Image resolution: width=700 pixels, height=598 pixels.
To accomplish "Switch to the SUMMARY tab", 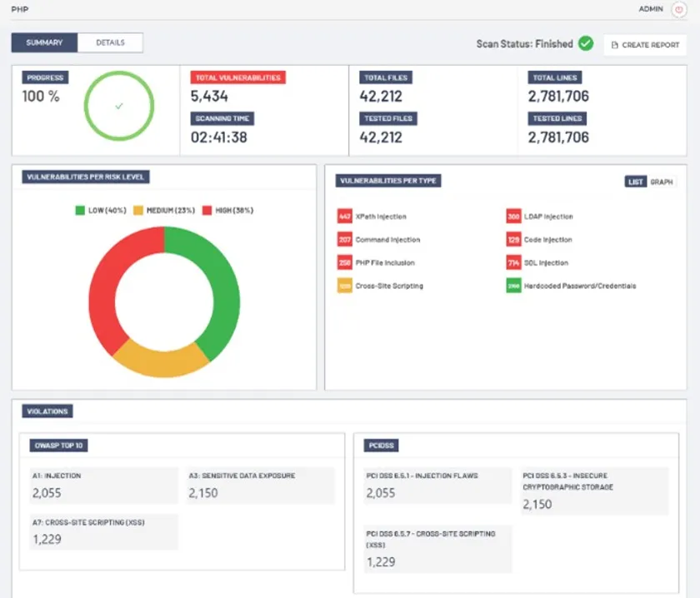I will click(44, 42).
